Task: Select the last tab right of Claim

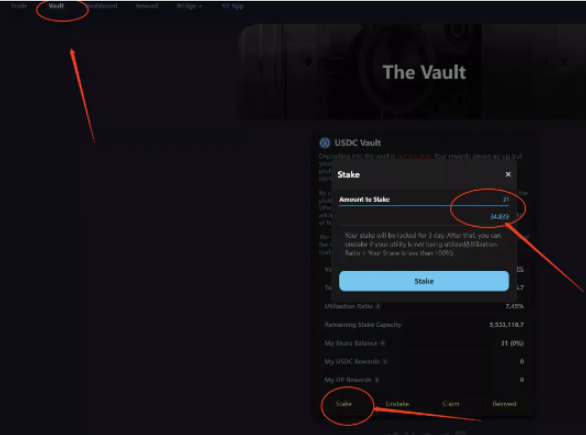Action: tap(504, 404)
